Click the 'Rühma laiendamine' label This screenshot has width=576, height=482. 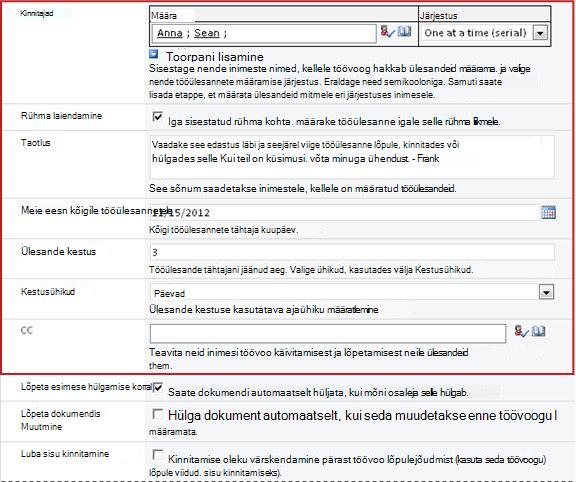point(61,116)
